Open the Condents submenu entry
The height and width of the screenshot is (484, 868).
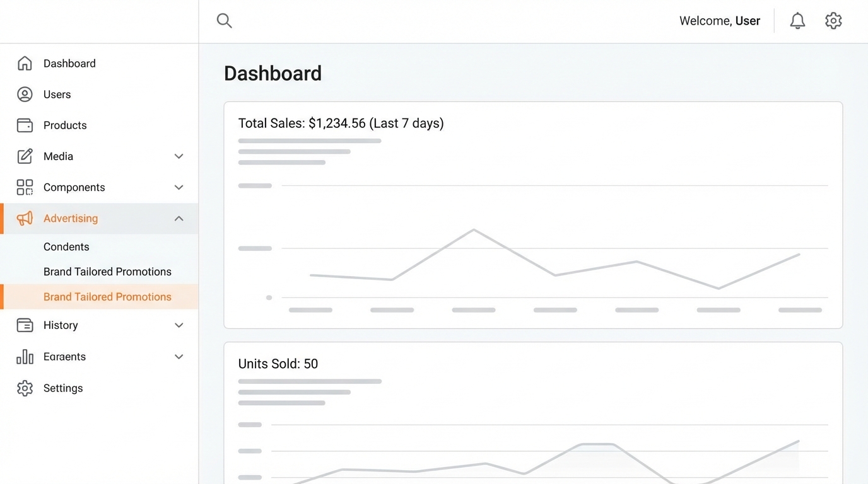pyautogui.click(x=66, y=246)
